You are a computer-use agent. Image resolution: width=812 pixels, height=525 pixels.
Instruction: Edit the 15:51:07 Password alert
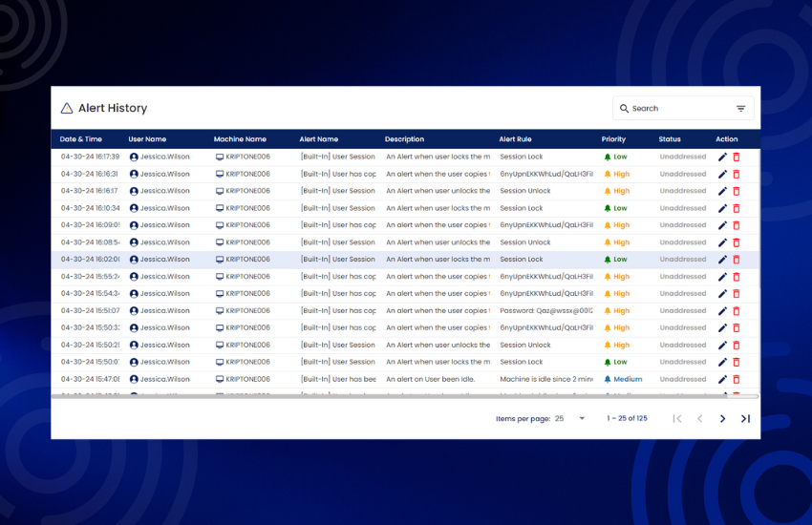[x=722, y=311]
